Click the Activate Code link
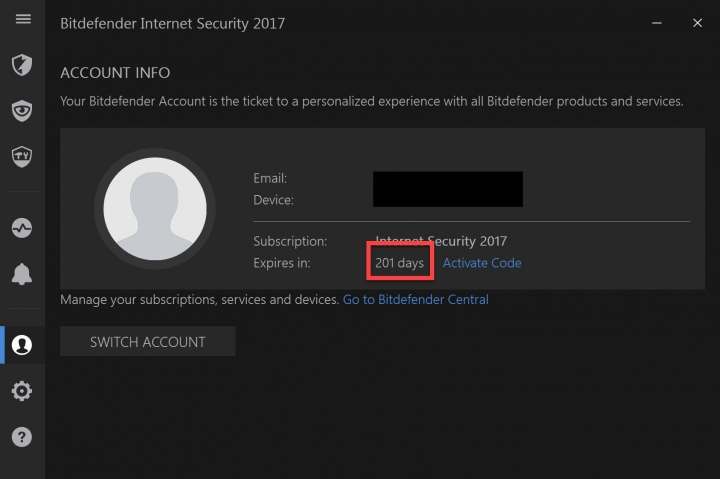The height and width of the screenshot is (479, 720). [x=482, y=263]
